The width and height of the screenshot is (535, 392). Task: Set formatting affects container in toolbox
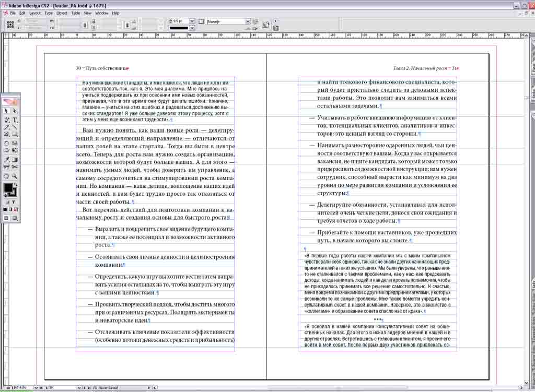tap(7, 202)
